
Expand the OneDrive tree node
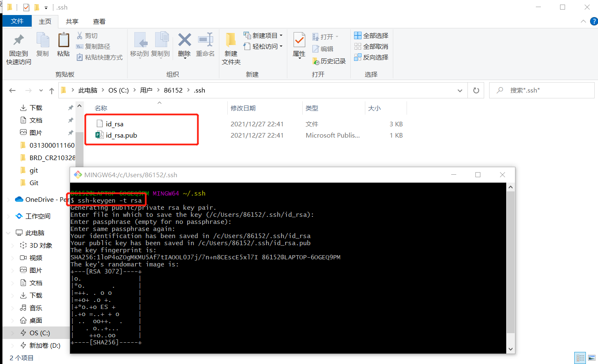point(8,199)
